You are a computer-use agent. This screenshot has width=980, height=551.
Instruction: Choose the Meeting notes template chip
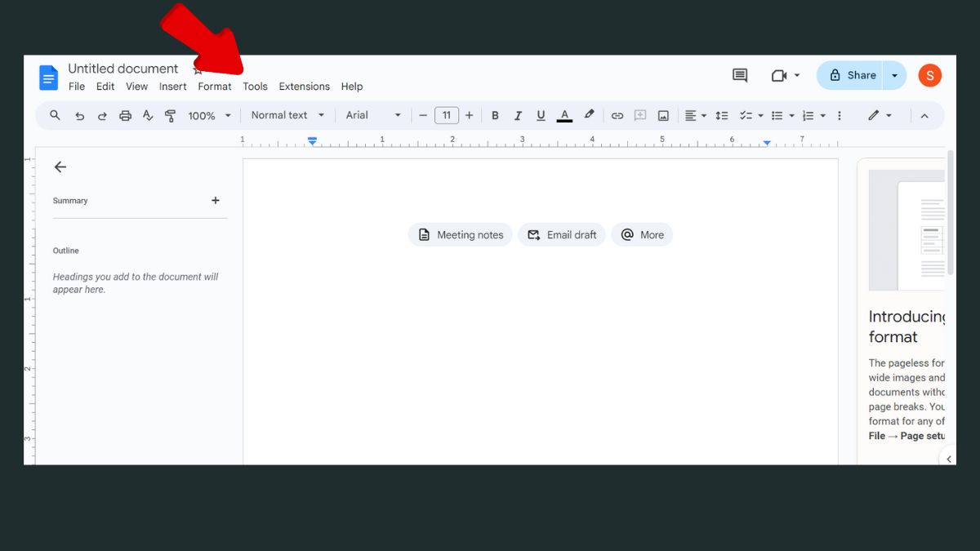click(x=461, y=235)
